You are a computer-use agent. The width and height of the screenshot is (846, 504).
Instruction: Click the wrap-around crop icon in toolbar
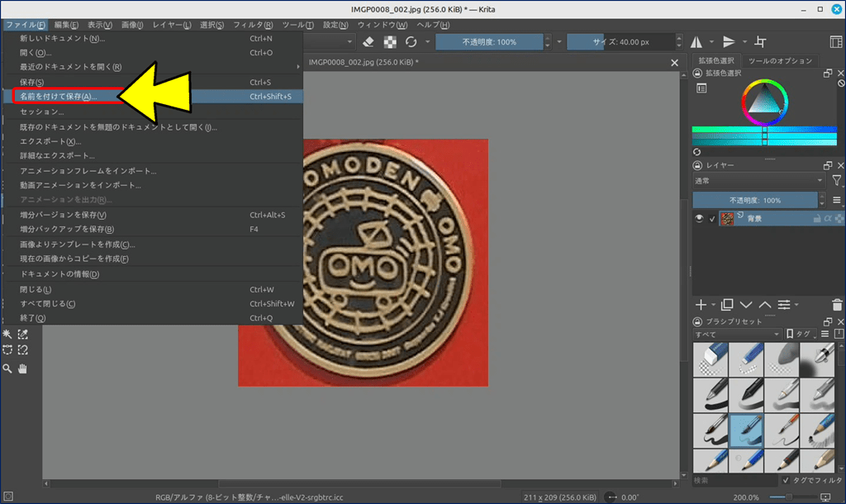(x=760, y=42)
